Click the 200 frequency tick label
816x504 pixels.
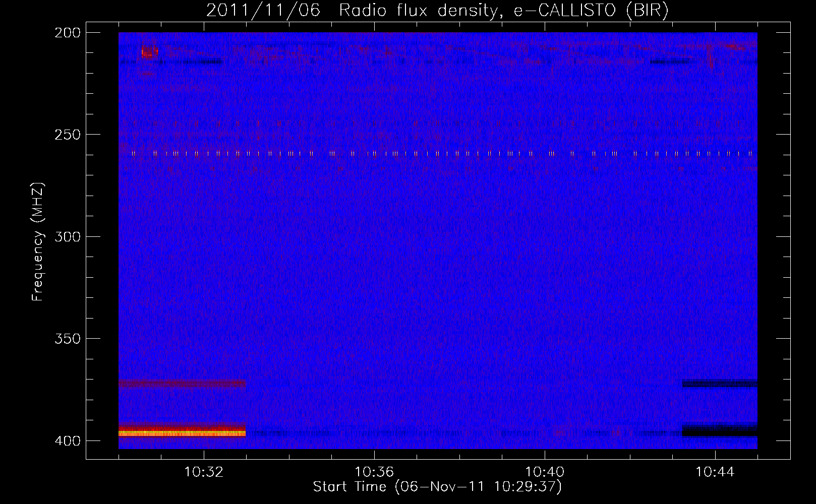67,33
